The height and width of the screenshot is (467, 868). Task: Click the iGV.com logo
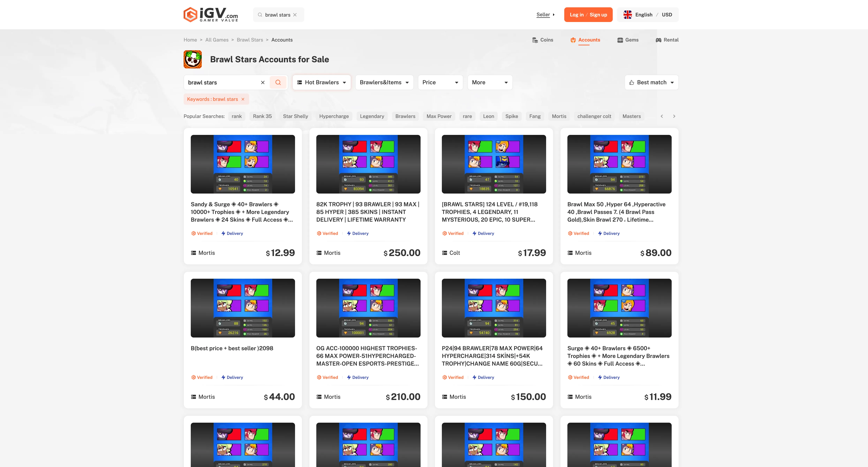pyautogui.click(x=211, y=14)
